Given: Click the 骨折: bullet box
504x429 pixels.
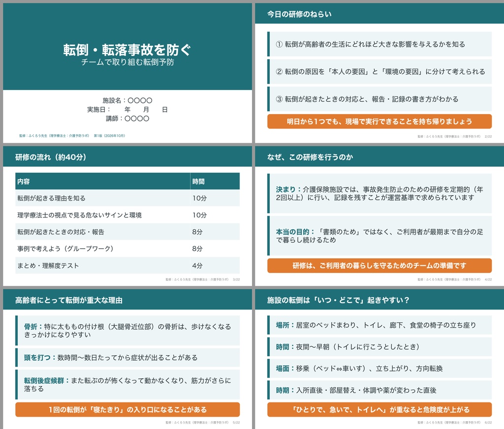Looking at the screenshot, I should coord(127,331).
